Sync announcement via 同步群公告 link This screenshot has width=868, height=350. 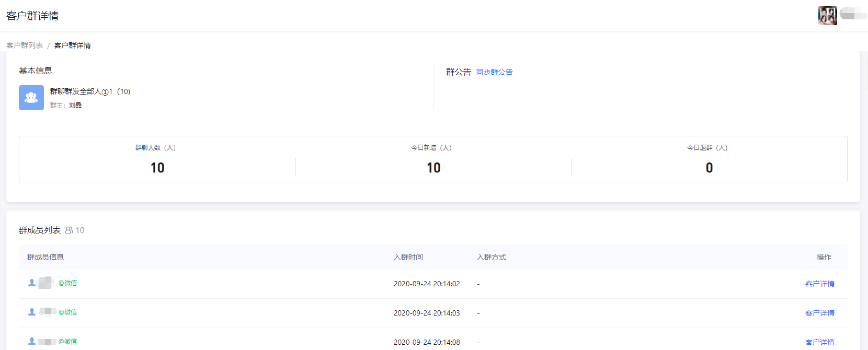[494, 72]
